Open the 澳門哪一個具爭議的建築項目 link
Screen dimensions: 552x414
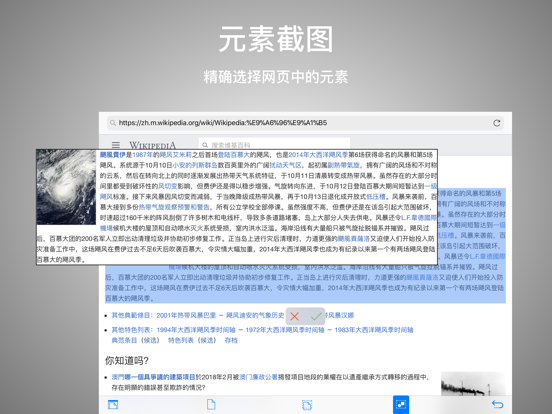tap(153, 377)
